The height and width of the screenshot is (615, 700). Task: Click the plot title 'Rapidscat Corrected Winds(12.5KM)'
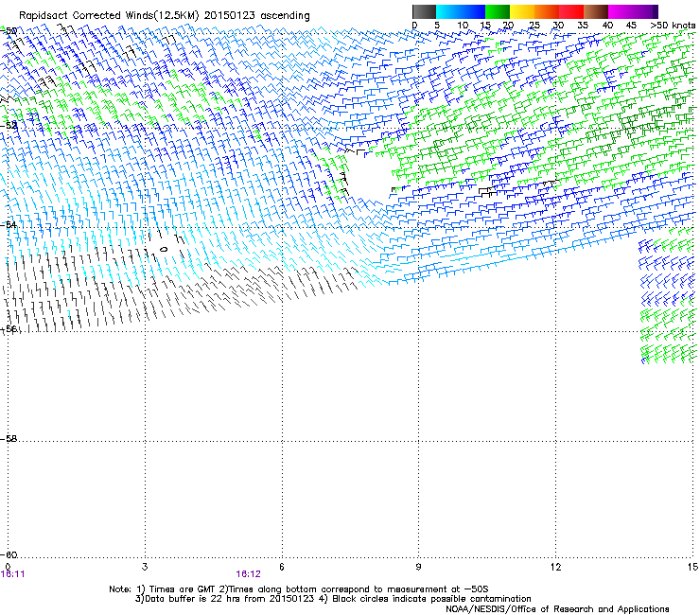click(x=109, y=16)
